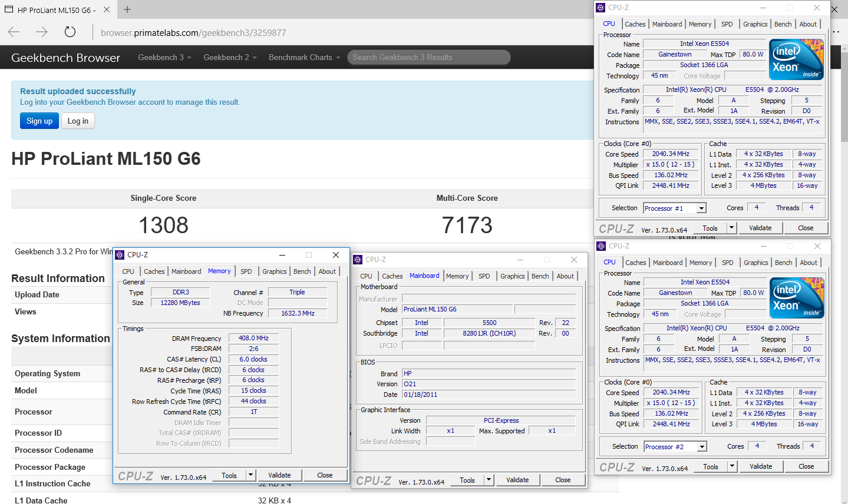This screenshot has height=504, width=848.
Task: Expand Tools dropdown arrow in Processor #2 window
Action: 732,466
